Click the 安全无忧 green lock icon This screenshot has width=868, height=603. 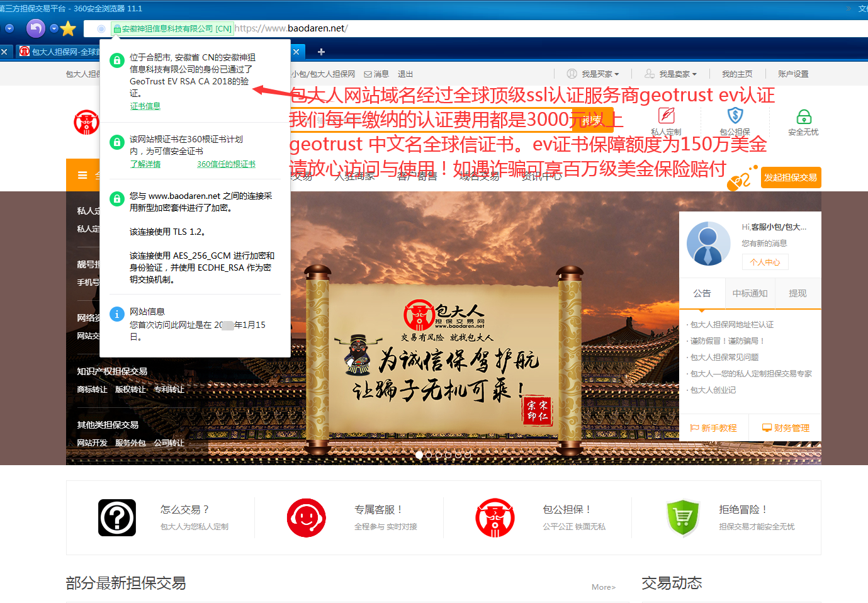pyautogui.click(x=804, y=116)
